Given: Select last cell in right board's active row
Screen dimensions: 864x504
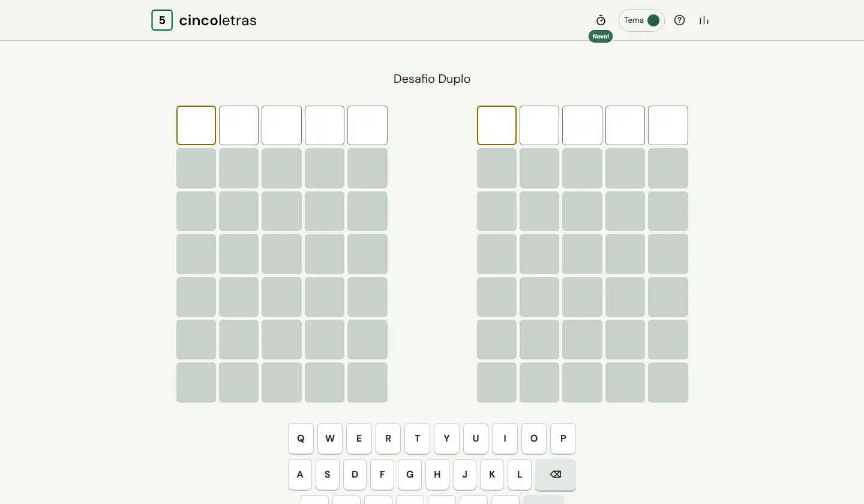Looking at the screenshot, I should (x=668, y=125).
